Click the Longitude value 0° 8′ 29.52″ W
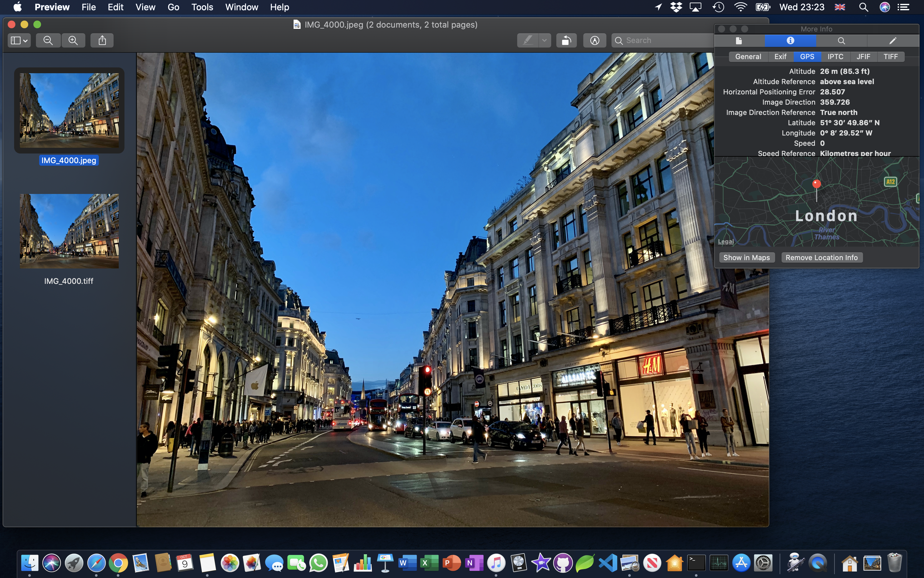 pyautogui.click(x=846, y=133)
